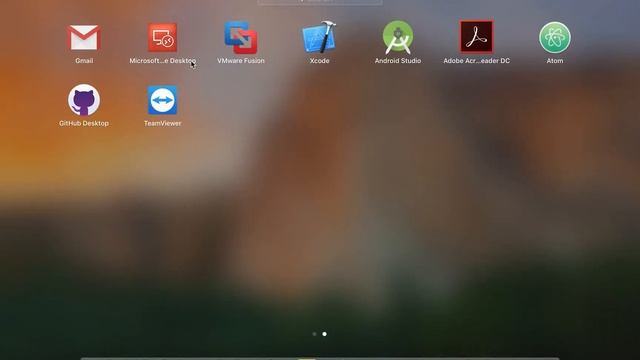Open Android Studio icon
The image size is (640, 360).
click(x=398, y=38)
